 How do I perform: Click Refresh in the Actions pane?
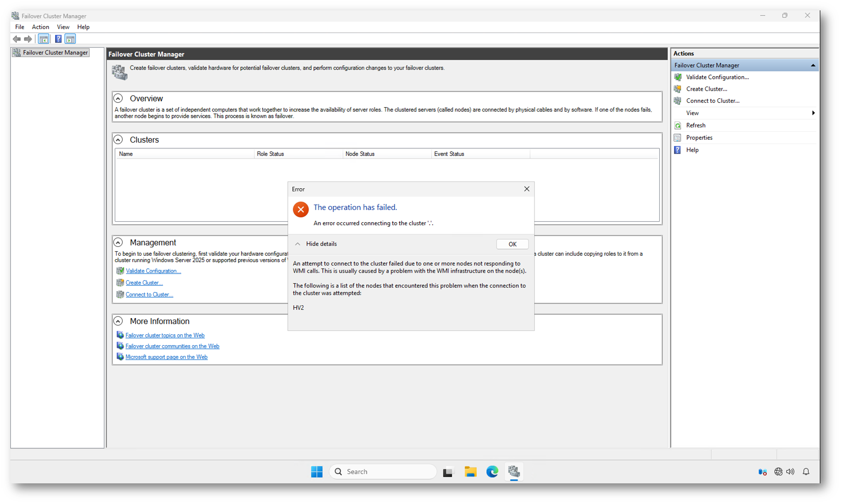(695, 125)
